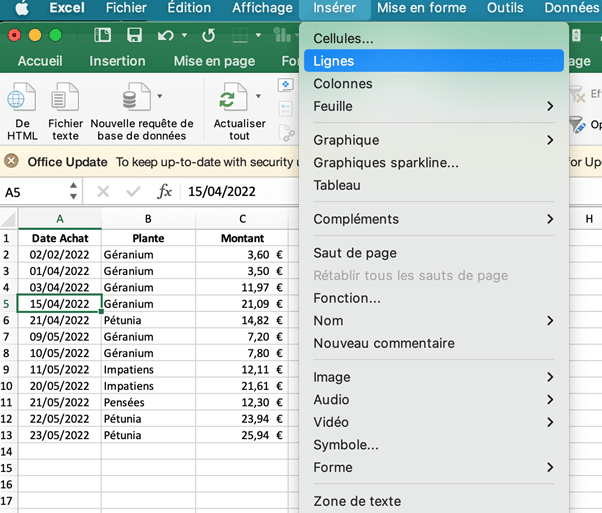Select cell A5 containing 15/04/2022
Image resolution: width=602 pixels, height=513 pixels.
59,304
